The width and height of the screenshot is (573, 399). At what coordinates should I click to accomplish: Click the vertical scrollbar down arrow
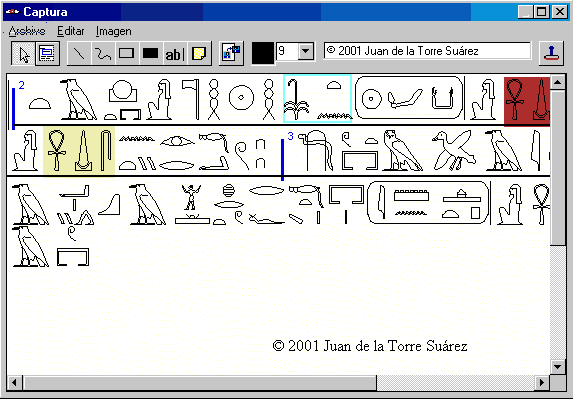pyautogui.click(x=558, y=366)
